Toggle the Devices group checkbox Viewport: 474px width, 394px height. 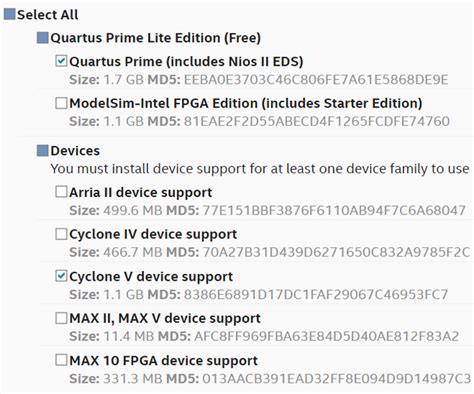tap(42, 151)
